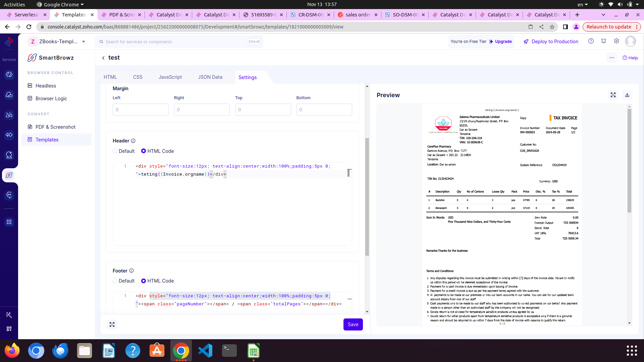Click the Left margin input field
This screenshot has height=362, width=644.
[x=141, y=110]
